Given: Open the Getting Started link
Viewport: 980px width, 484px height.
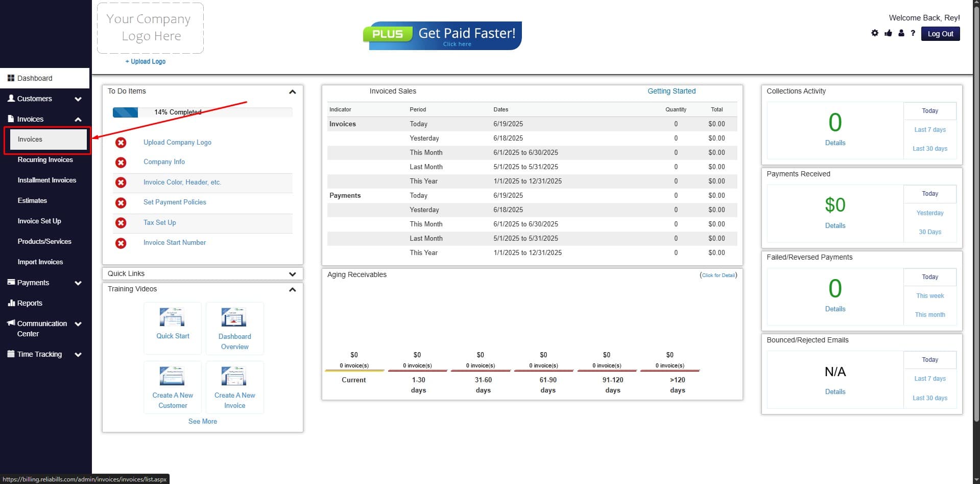Looking at the screenshot, I should (x=672, y=91).
